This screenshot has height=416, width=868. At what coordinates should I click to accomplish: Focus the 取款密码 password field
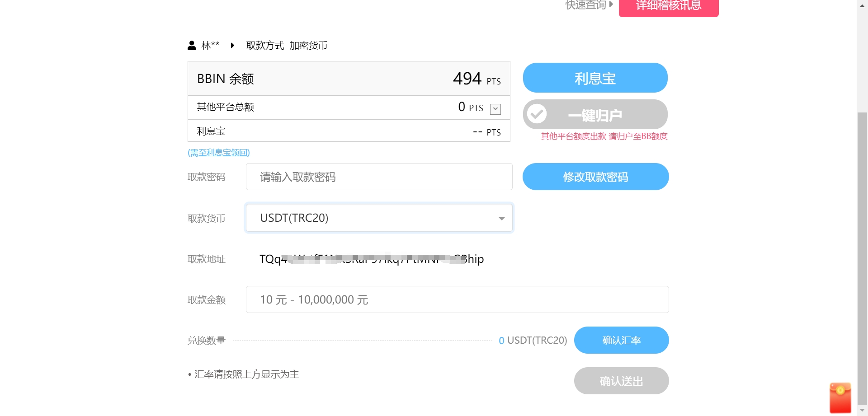[x=379, y=177]
